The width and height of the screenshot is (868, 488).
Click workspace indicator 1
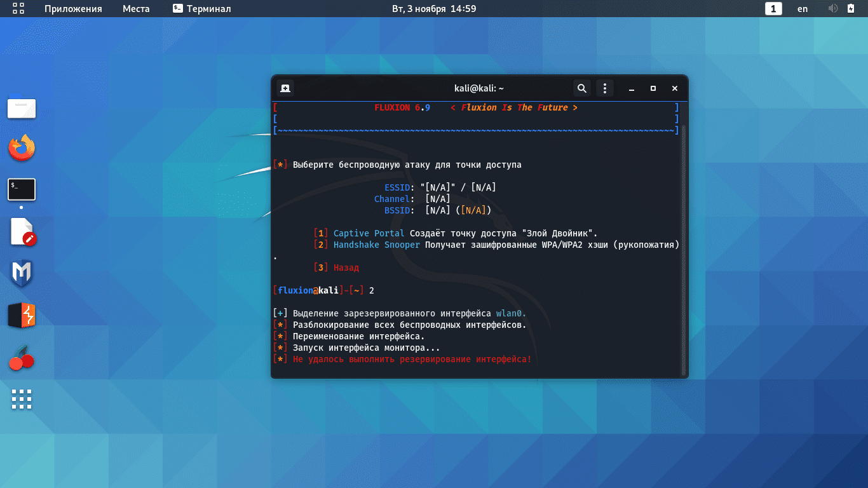(x=773, y=8)
